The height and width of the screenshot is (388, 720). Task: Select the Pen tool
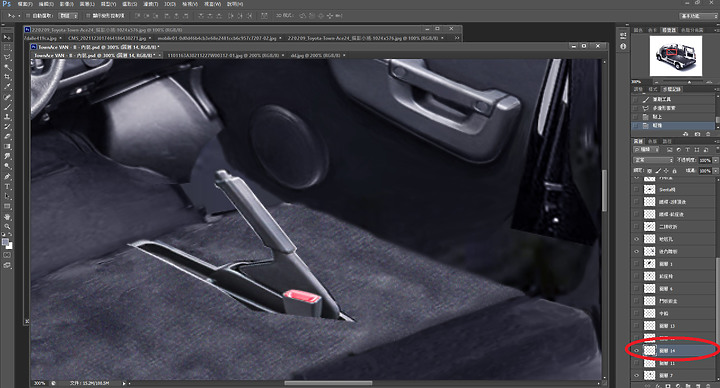click(x=7, y=176)
